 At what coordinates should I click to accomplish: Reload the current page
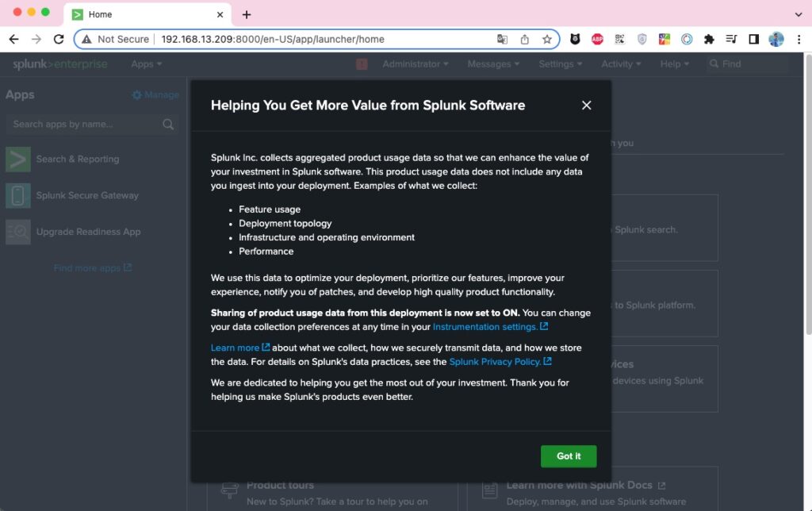[x=59, y=40]
